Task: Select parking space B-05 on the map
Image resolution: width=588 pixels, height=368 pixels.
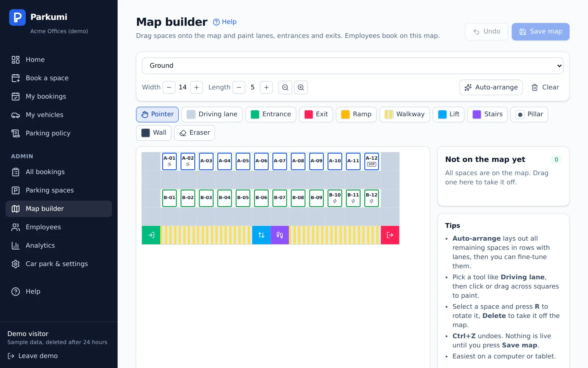Action: coord(243,198)
